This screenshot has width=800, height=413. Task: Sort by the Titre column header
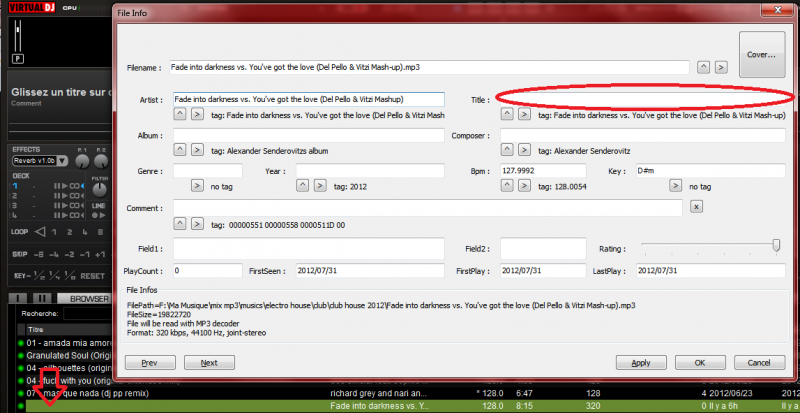pyautogui.click(x=68, y=330)
